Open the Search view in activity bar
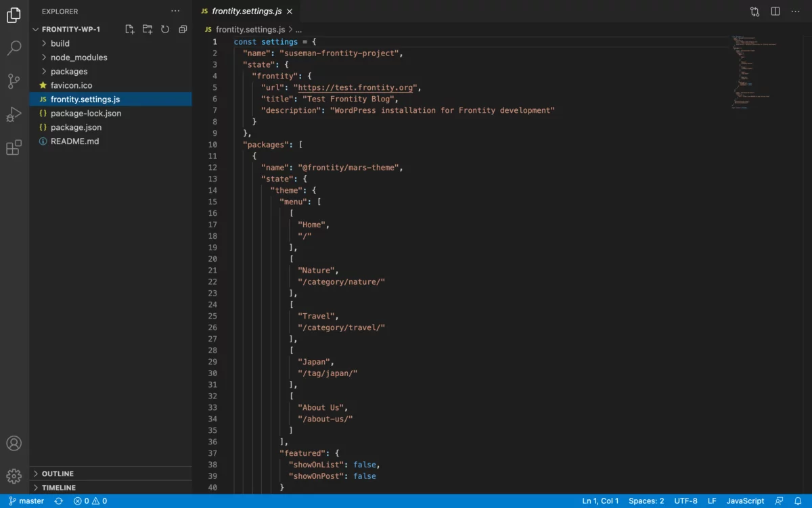Image resolution: width=812 pixels, height=508 pixels. pos(14,48)
